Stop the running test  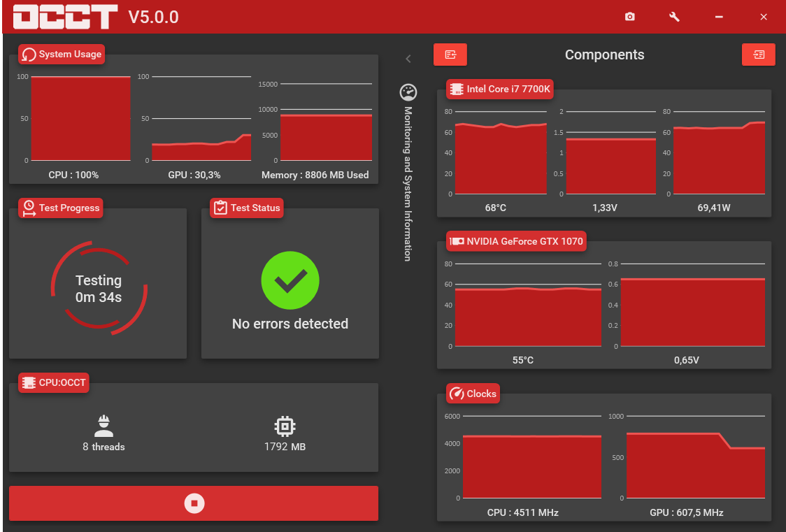pos(194,503)
